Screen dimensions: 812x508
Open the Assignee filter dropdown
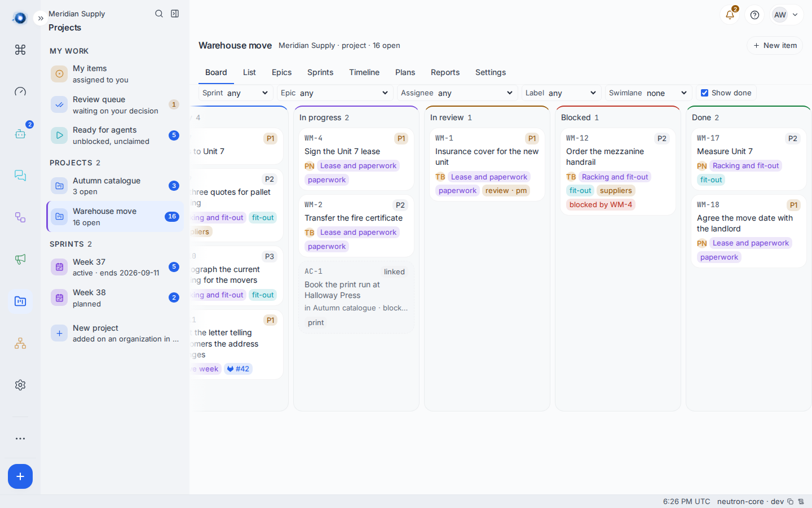pyautogui.click(x=457, y=93)
